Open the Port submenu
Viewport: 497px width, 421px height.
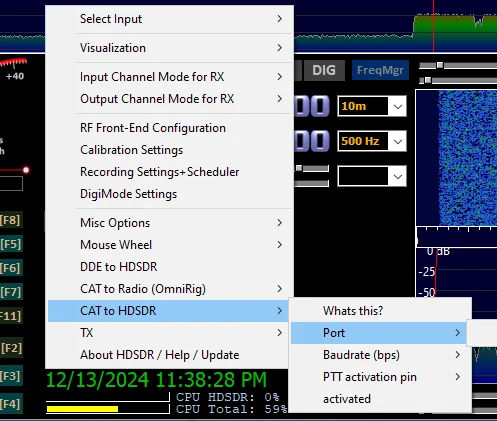380,333
